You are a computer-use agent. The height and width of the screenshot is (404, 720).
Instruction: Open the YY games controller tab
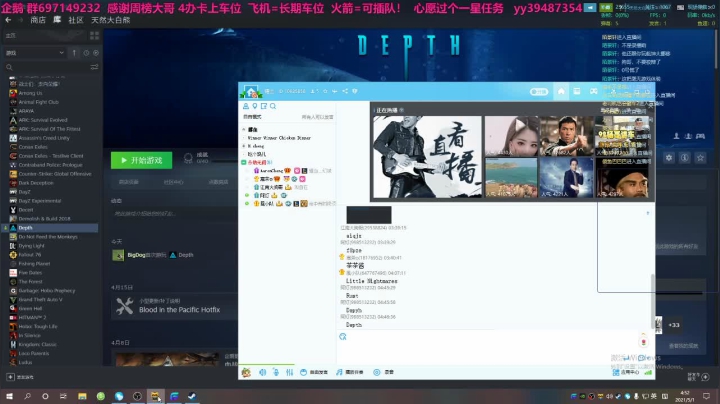coord(593,91)
